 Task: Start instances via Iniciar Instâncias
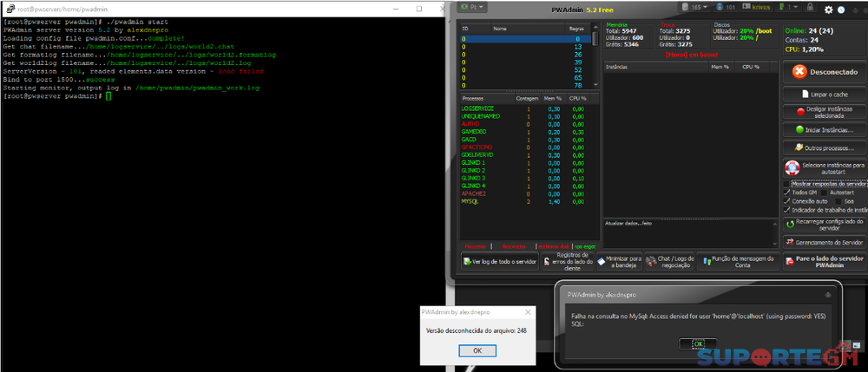(x=825, y=130)
